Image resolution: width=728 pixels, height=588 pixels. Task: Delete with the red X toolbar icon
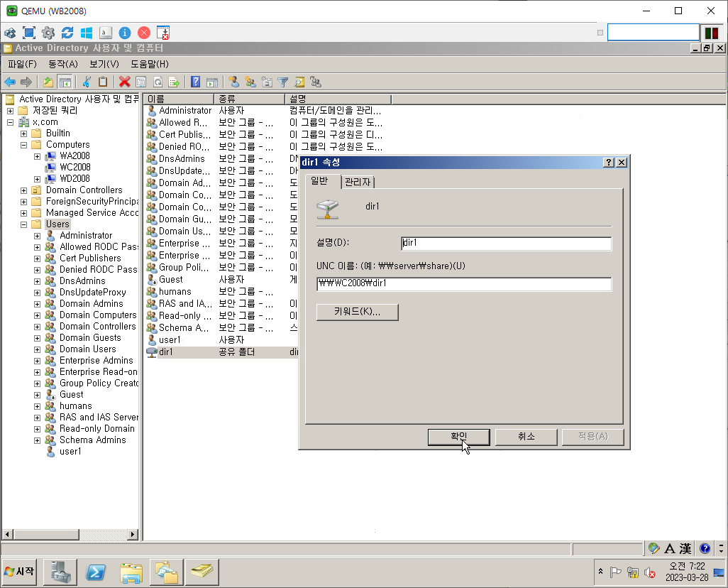pyautogui.click(x=124, y=82)
